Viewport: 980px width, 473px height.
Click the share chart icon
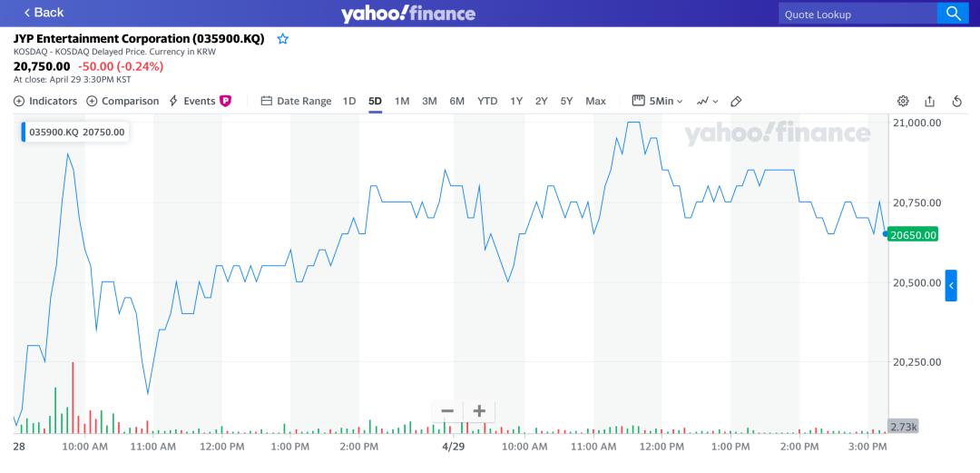coord(929,101)
